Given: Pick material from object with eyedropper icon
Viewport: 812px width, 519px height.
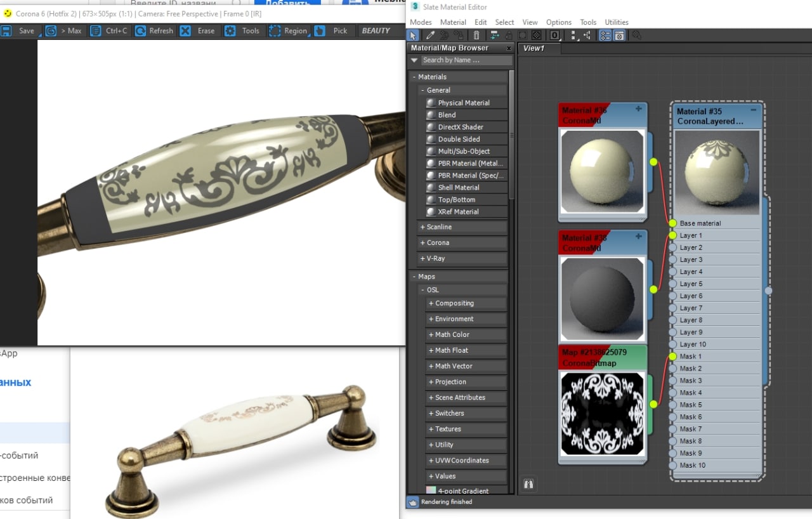Looking at the screenshot, I should coord(430,36).
